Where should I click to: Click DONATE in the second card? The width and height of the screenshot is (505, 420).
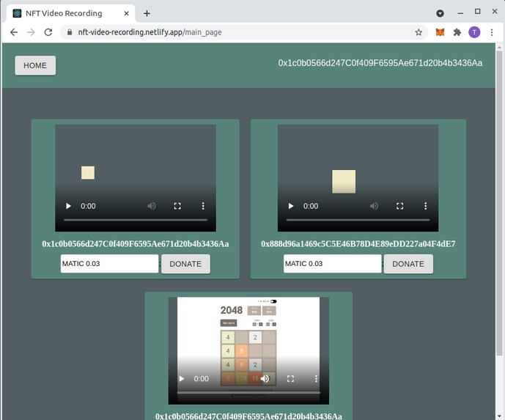click(x=408, y=264)
